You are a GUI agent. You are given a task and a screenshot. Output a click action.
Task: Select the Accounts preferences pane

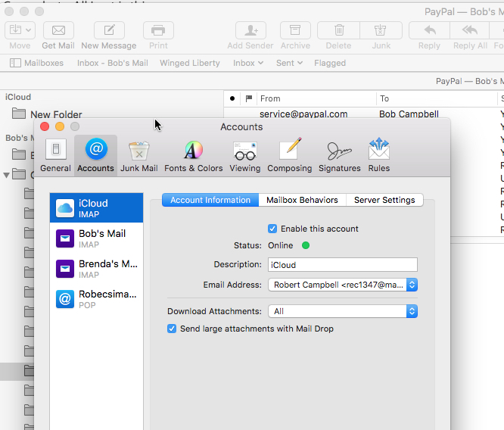(x=95, y=156)
